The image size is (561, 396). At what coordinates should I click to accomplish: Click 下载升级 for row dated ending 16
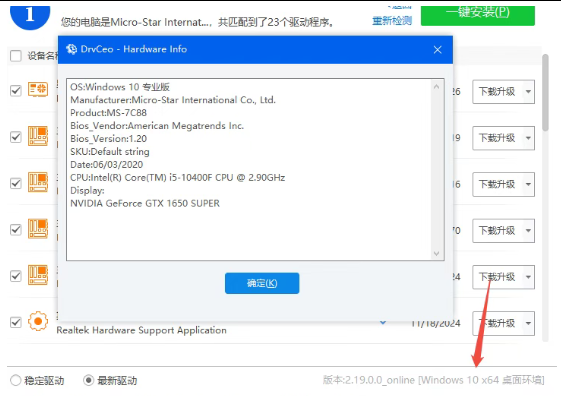coord(497,184)
